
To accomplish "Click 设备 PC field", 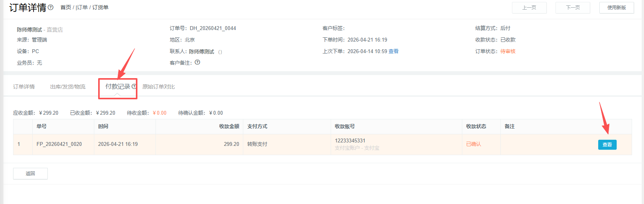I will [x=28, y=51].
